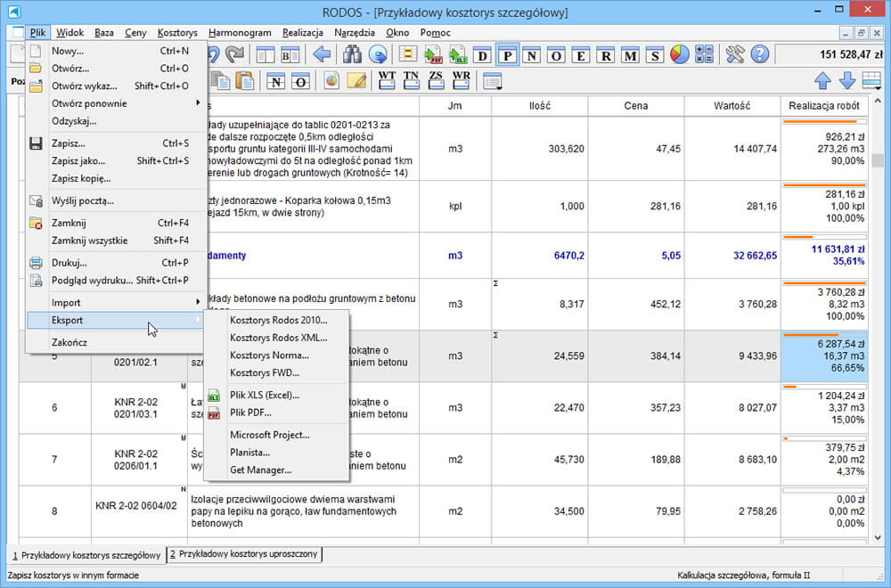The width and height of the screenshot is (891, 588).
Task: Click the wrench and screwdriver tools icon
Action: click(x=735, y=55)
